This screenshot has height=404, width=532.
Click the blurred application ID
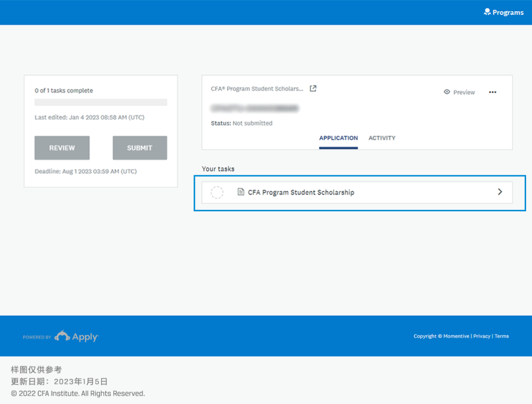pyautogui.click(x=255, y=108)
